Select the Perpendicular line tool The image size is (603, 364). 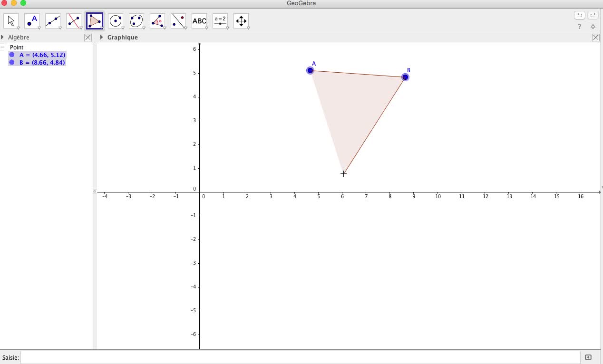(x=74, y=21)
